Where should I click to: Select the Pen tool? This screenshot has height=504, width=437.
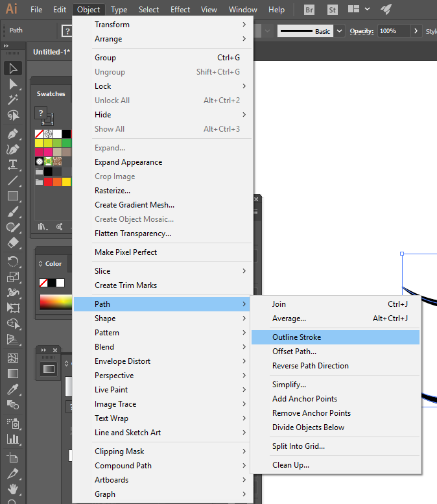pyautogui.click(x=13, y=134)
